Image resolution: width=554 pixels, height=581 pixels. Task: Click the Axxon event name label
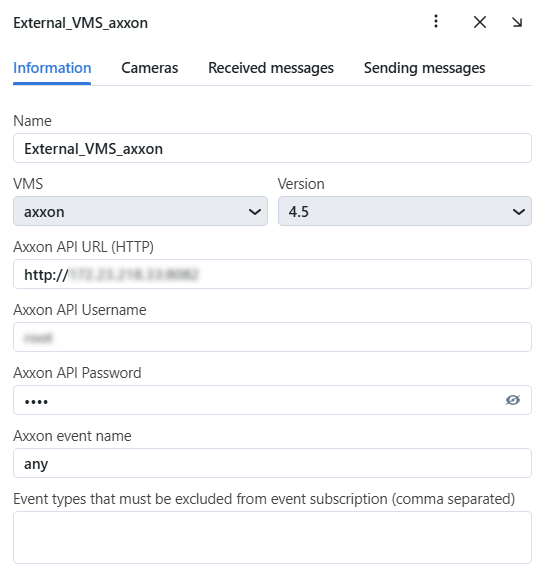pyautogui.click(x=72, y=436)
